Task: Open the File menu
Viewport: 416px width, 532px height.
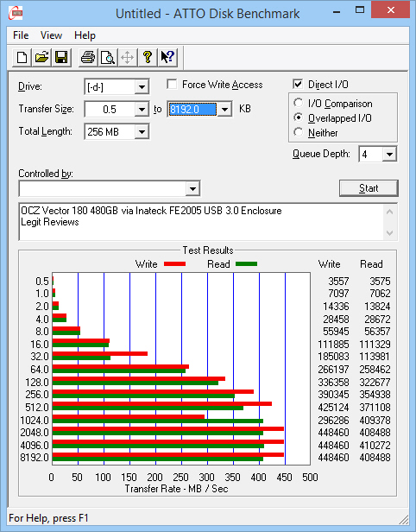Action: point(21,35)
